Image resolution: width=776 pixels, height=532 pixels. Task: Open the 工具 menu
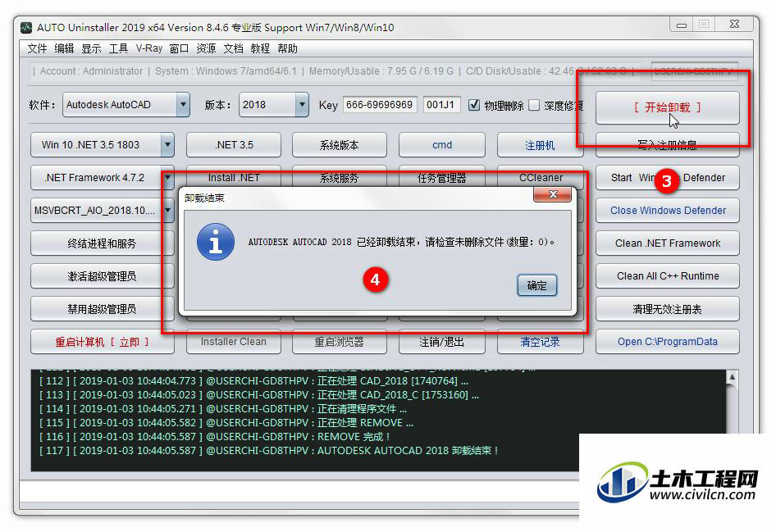[x=118, y=48]
